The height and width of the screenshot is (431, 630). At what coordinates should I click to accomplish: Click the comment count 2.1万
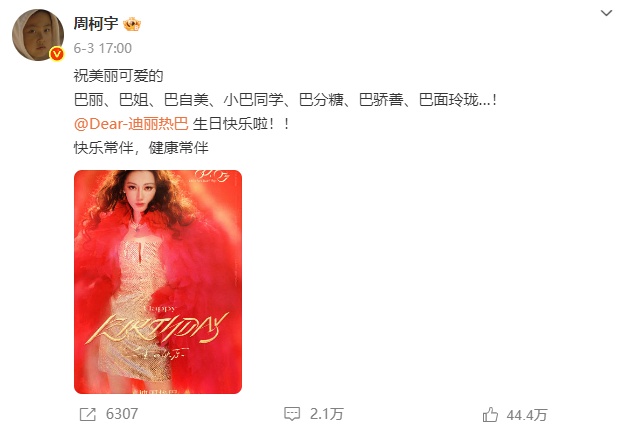326,414
